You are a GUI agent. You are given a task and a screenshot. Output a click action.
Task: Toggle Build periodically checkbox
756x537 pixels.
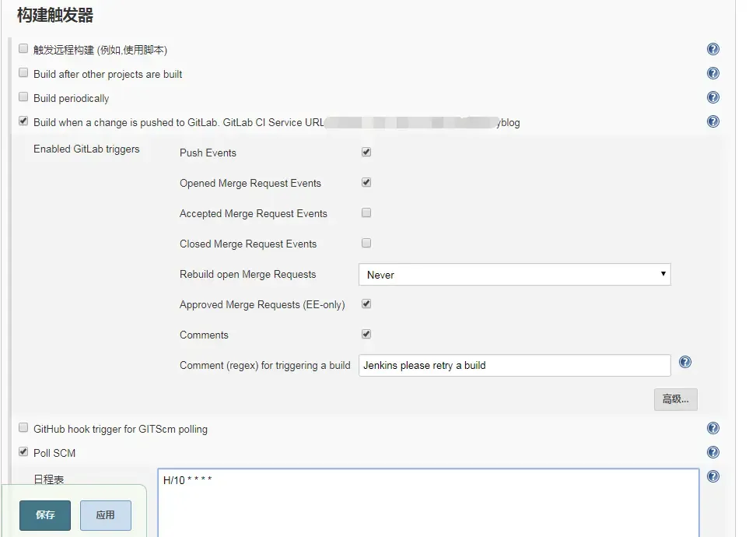click(23, 97)
